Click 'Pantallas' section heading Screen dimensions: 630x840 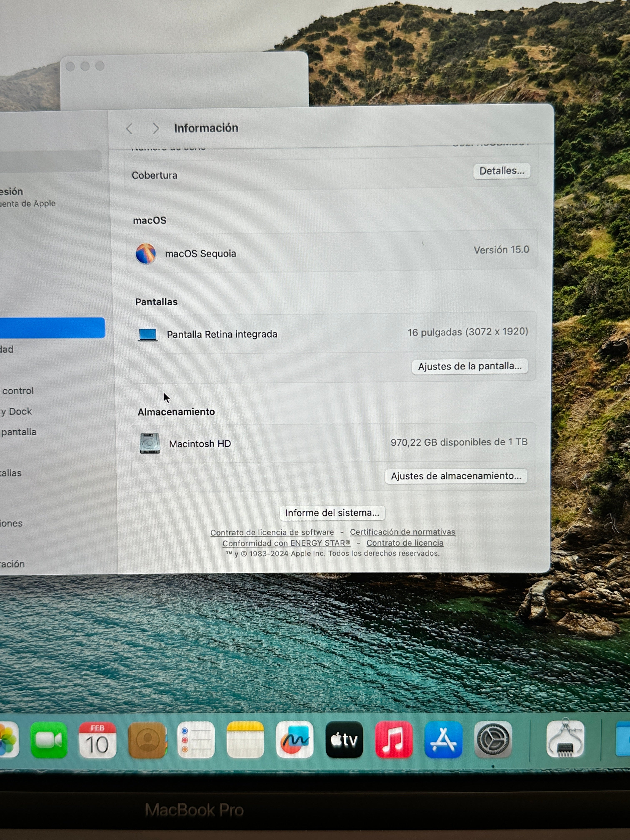(156, 302)
